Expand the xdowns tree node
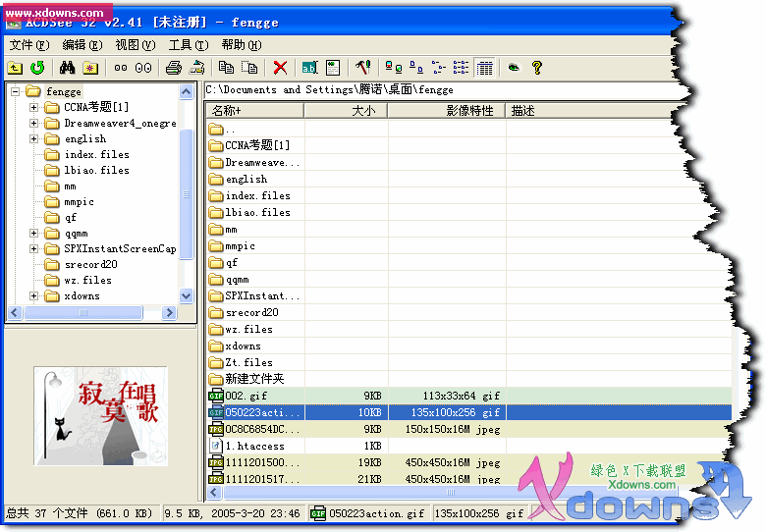This screenshot has height=532, width=766. point(33,295)
